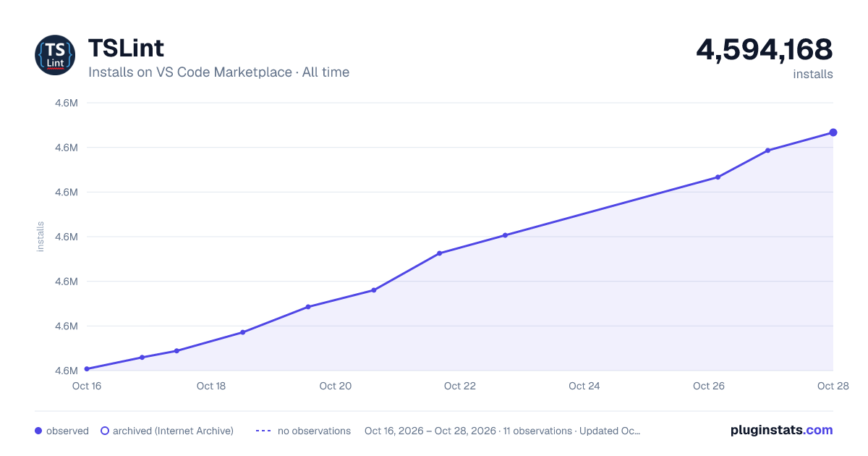868x456 pixels.
Task: Click the Oct 18 x-axis label
Action: (x=211, y=386)
